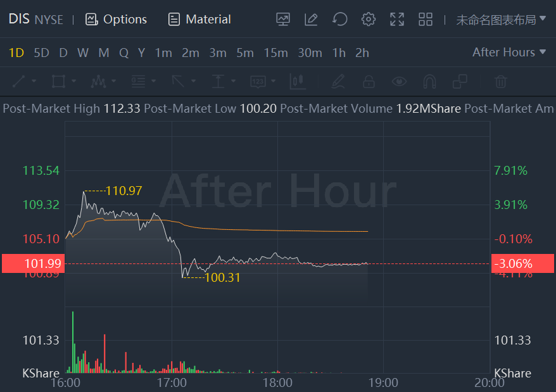Refresh the chart with the reload icon
556x392 pixels.
[340, 20]
